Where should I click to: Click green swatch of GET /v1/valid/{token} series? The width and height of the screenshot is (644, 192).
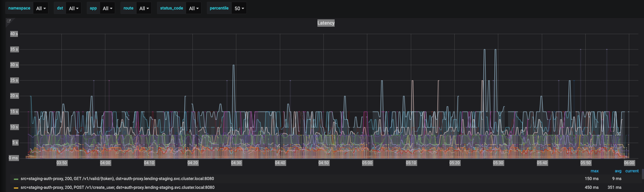(16, 179)
